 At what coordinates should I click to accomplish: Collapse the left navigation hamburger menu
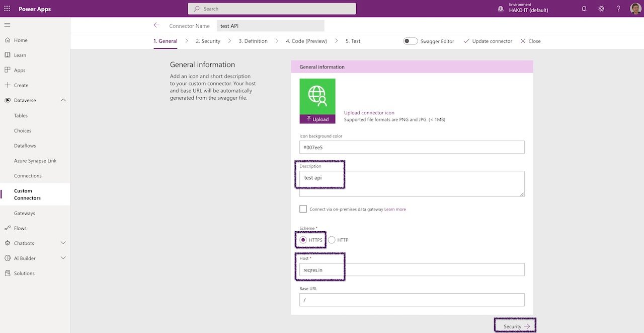click(7, 25)
